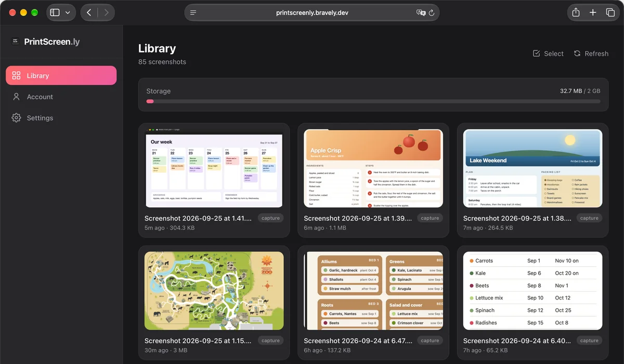Click the capture tag on the 1.39 screenshot
Image resolution: width=624 pixels, height=364 pixels.
(x=430, y=218)
